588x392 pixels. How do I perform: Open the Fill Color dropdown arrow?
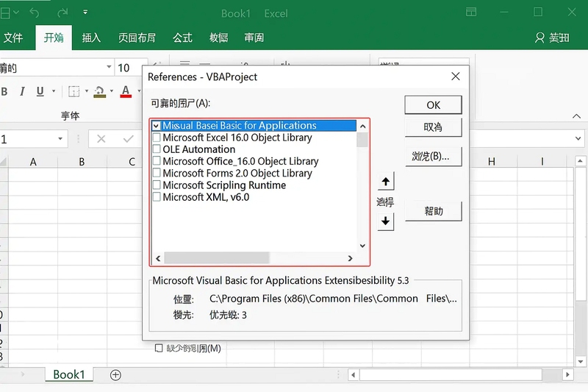click(x=112, y=91)
